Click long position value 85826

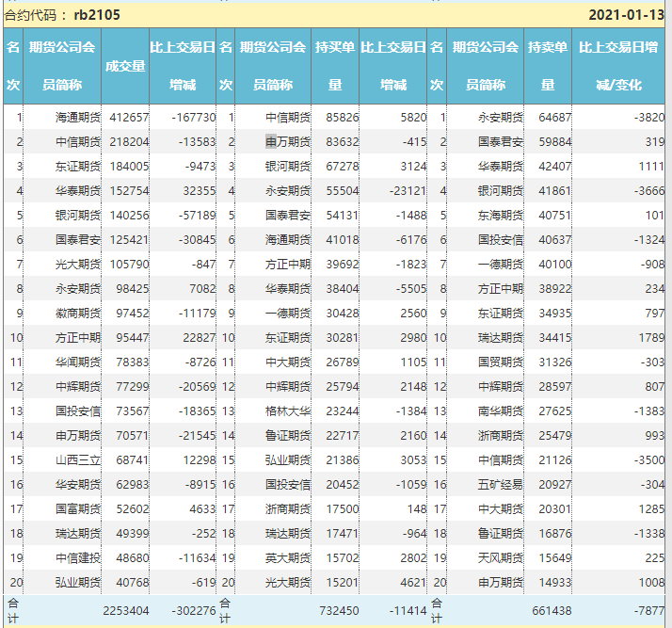(x=342, y=117)
